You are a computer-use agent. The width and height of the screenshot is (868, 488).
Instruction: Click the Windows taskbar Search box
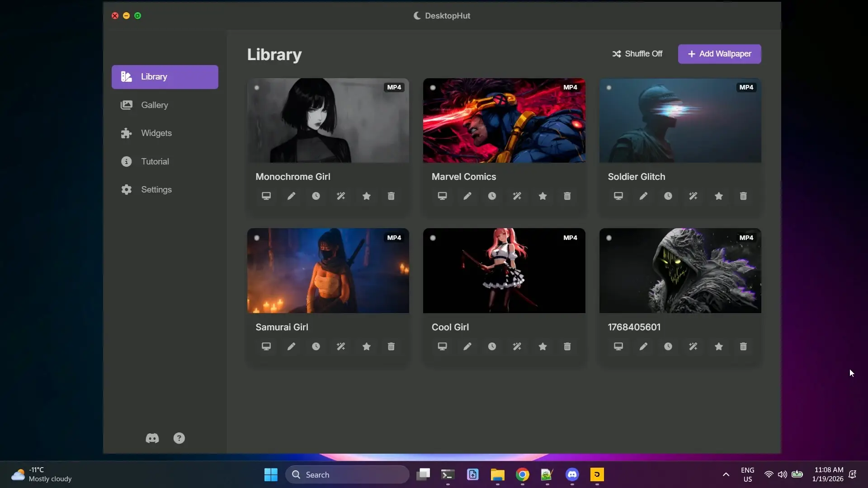(x=347, y=475)
